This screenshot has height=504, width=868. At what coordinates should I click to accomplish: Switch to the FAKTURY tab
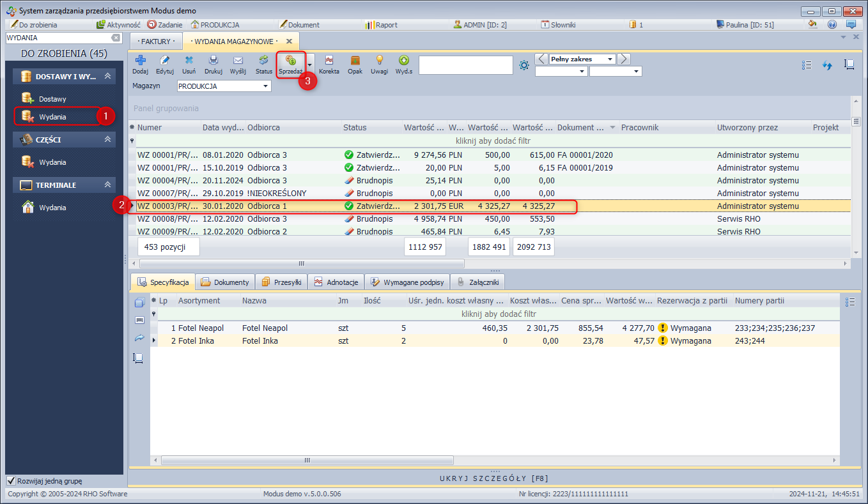[156, 42]
